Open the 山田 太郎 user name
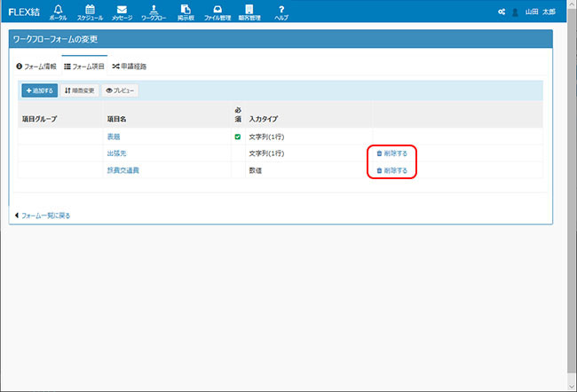 [541, 12]
